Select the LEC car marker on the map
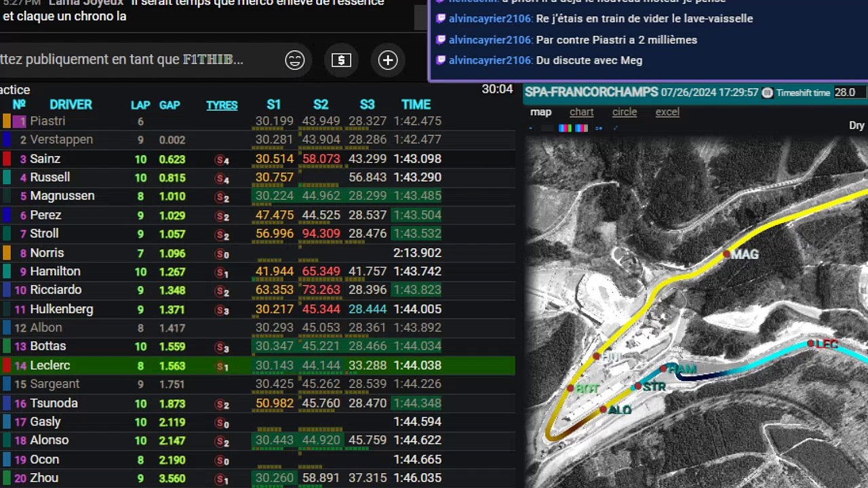Viewport: 868px width, 488px height. 810,344
